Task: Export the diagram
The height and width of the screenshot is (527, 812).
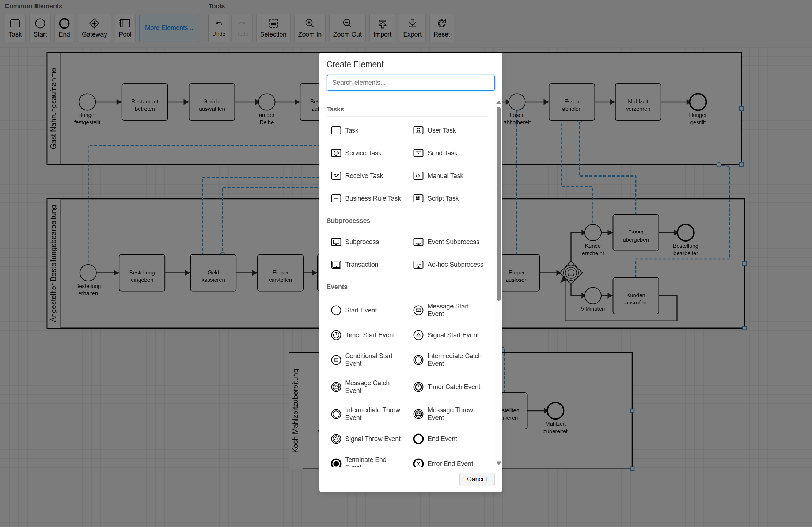Action: 413,28
